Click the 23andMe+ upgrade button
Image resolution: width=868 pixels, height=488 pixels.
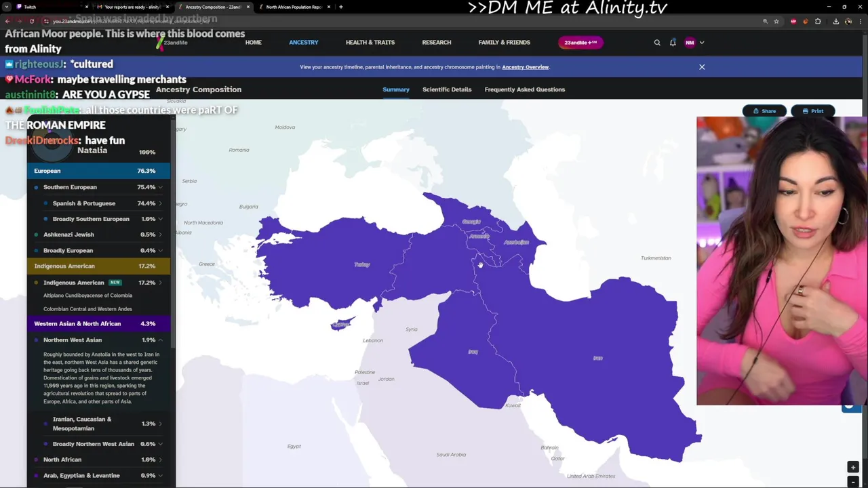(580, 43)
